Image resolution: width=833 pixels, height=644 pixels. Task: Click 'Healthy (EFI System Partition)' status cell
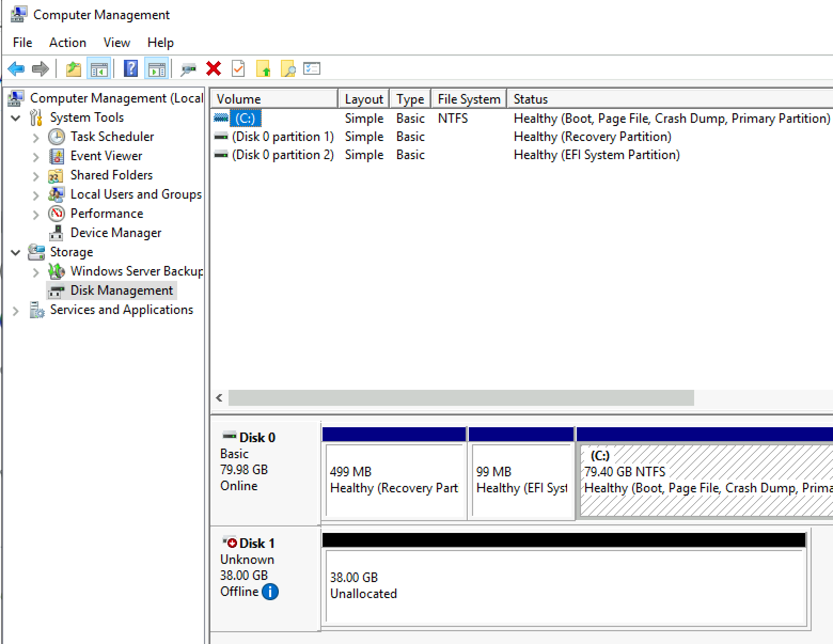coord(596,155)
